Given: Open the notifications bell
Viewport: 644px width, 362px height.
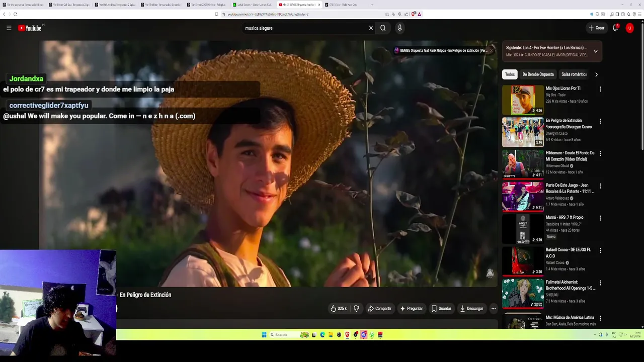Looking at the screenshot, I should click(x=615, y=28).
